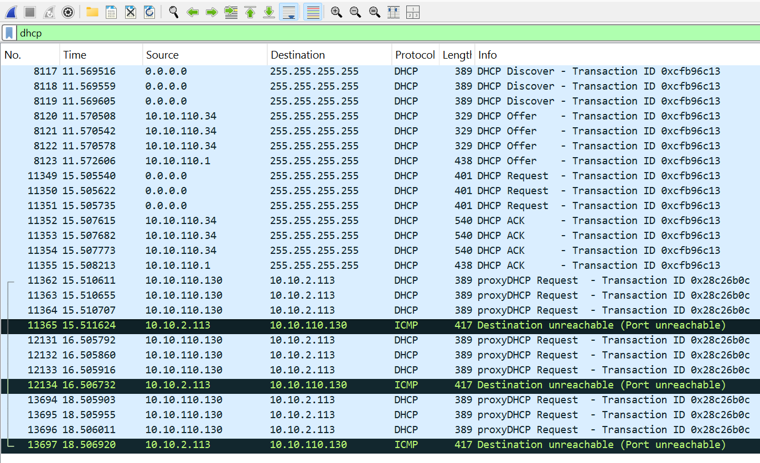Viewport: 760px width, 463px height.
Task: Close this capture file
Action: (130, 12)
